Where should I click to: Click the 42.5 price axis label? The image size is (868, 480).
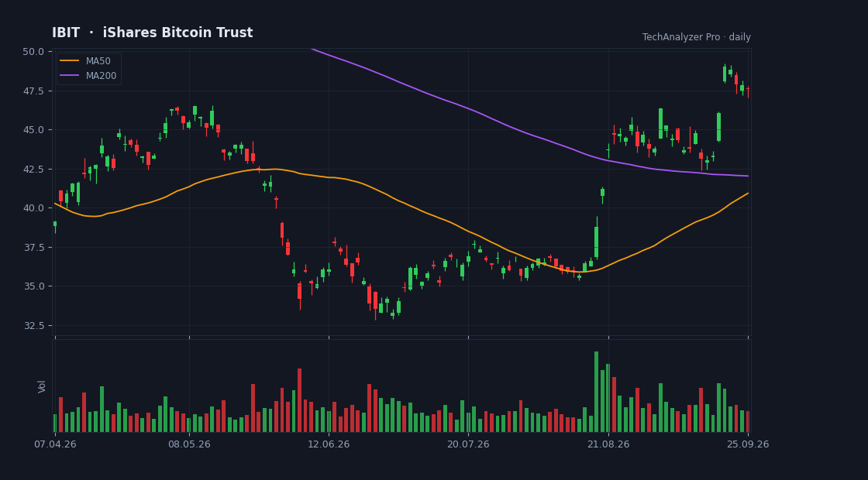tap(33, 169)
